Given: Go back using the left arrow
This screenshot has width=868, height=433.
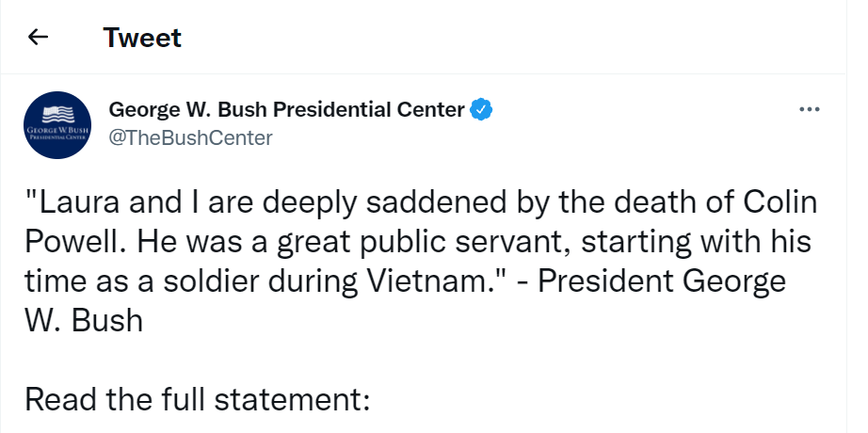Looking at the screenshot, I should [38, 38].
